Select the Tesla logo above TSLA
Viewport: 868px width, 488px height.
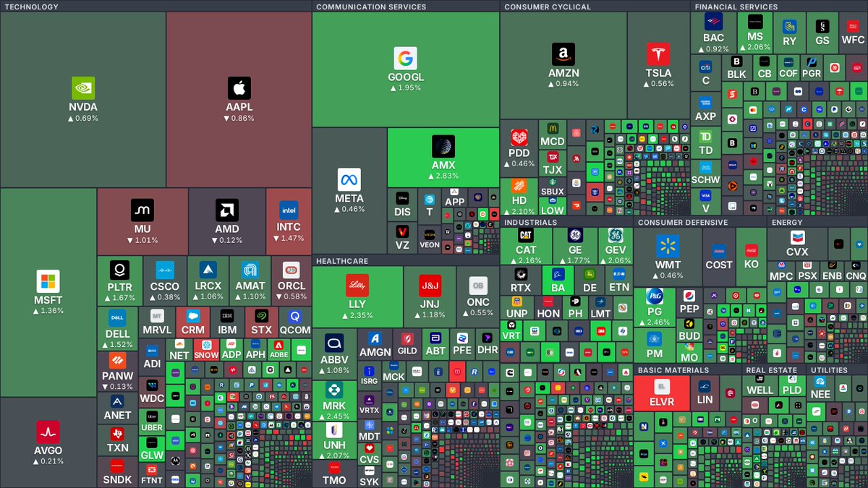coord(658,55)
